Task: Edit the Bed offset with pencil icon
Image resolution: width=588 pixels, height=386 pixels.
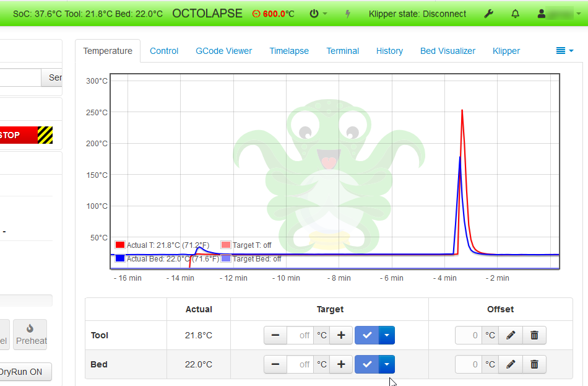Action: click(x=511, y=364)
